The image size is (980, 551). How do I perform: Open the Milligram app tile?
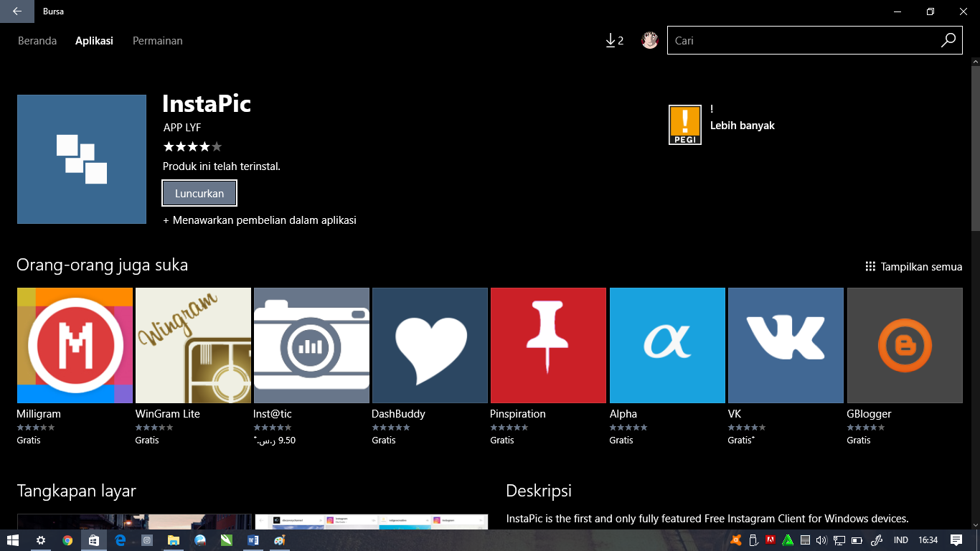point(75,345)
